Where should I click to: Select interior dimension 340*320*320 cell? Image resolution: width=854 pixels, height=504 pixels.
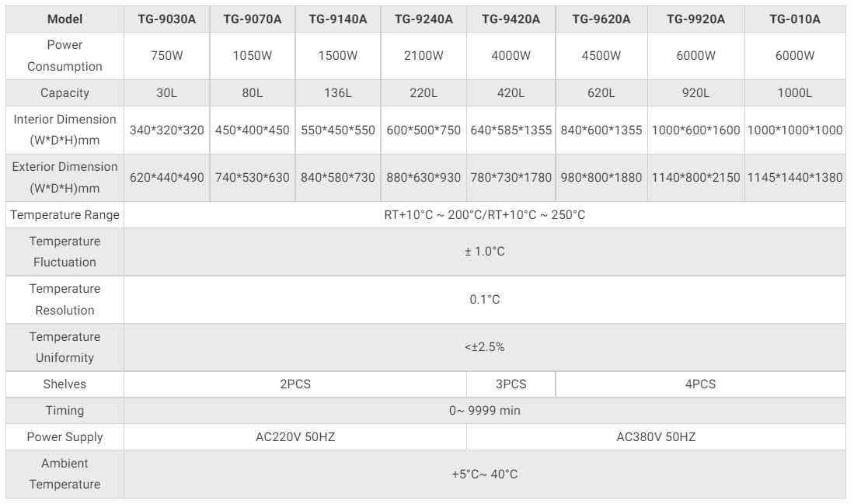tap(166, 130)
